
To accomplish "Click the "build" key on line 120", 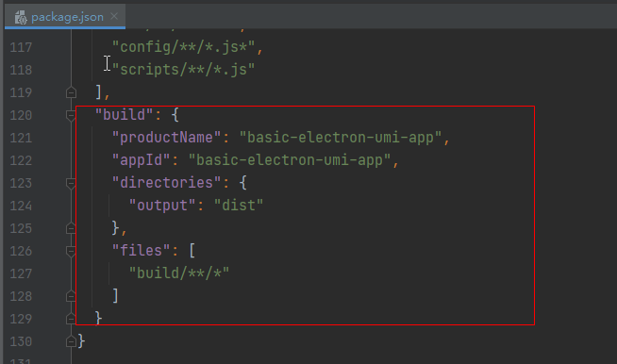I will (124, 115).
